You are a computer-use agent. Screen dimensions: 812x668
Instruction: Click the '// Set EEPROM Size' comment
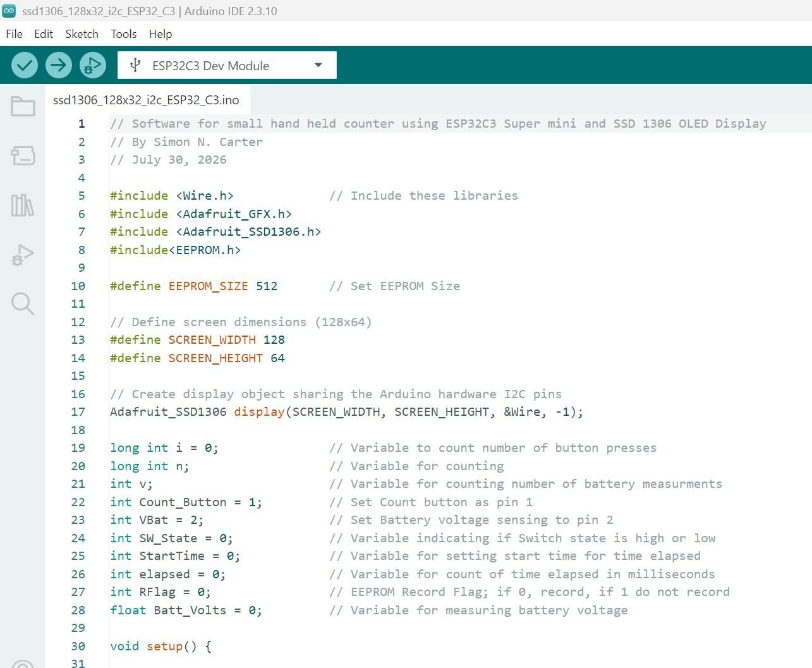click(x=394, y=286)
